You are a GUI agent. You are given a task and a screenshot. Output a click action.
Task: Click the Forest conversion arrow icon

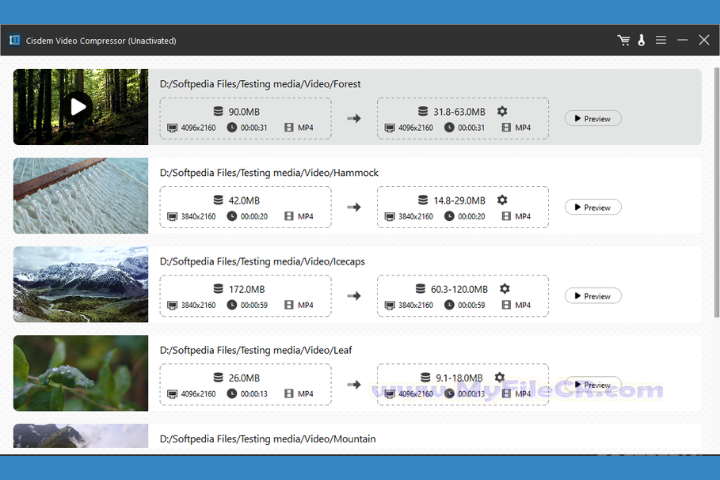[x=354, y=119]
